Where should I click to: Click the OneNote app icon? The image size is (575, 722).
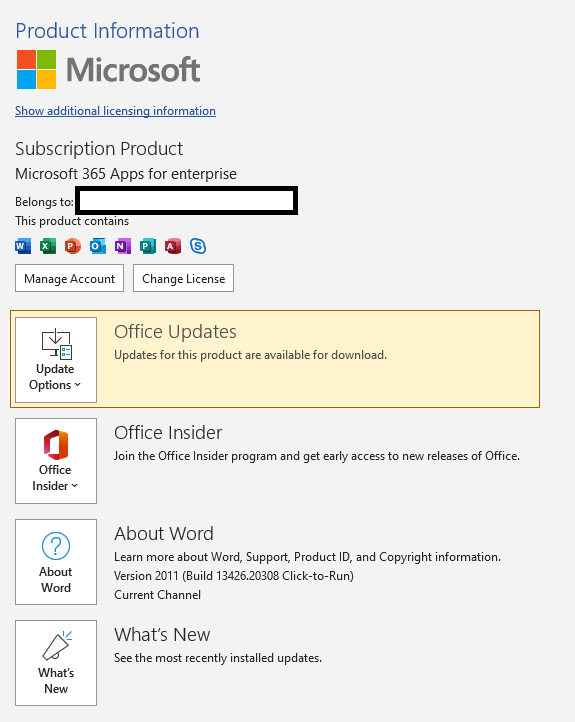click(x=122, y=246)
